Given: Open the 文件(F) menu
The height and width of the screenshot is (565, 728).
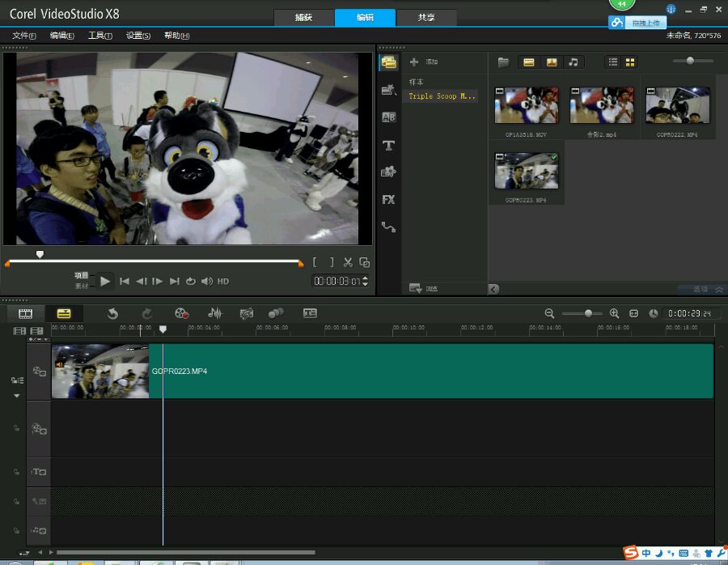Looking at the screenshot, I should pos(24,36).
